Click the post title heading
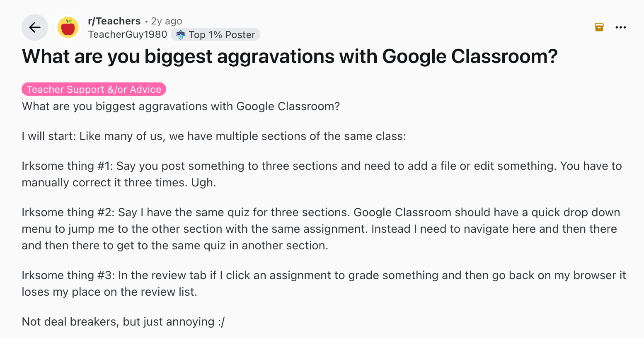 [290, 56]
